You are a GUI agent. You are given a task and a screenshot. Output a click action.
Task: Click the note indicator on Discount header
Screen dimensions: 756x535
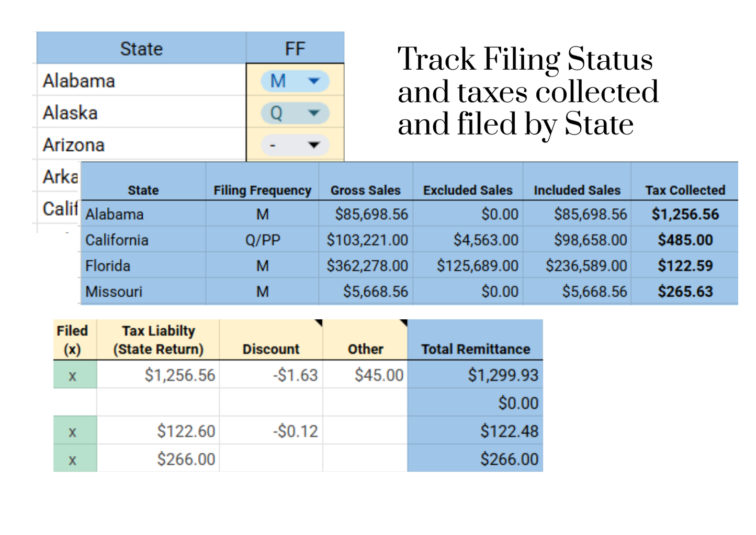(x=319, y=322)
